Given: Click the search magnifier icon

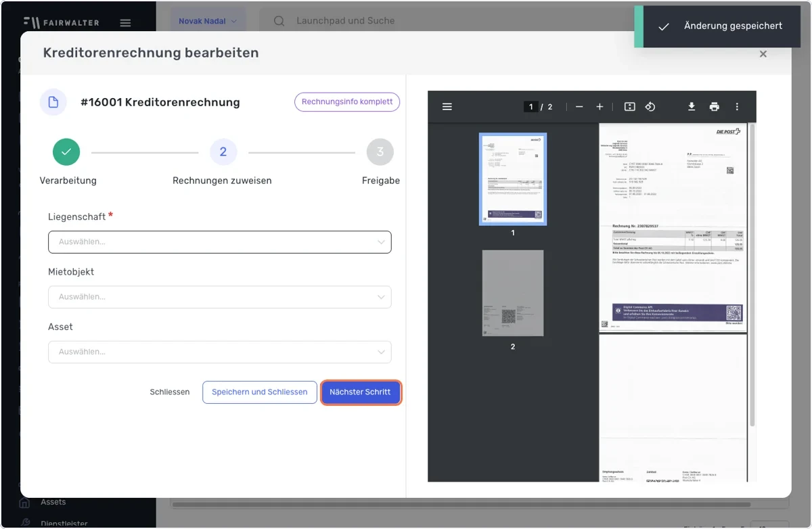Looking at the screenshot, I should click(x=279, y=21).
